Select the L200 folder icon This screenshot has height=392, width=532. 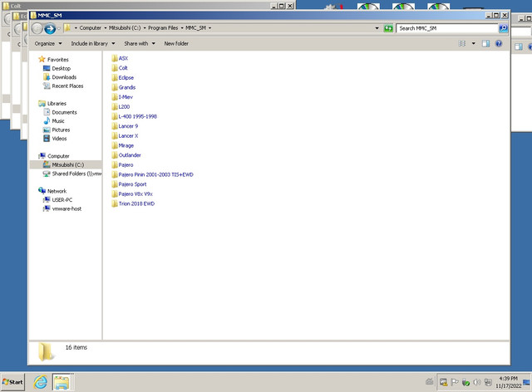click(x=115, y=106)
